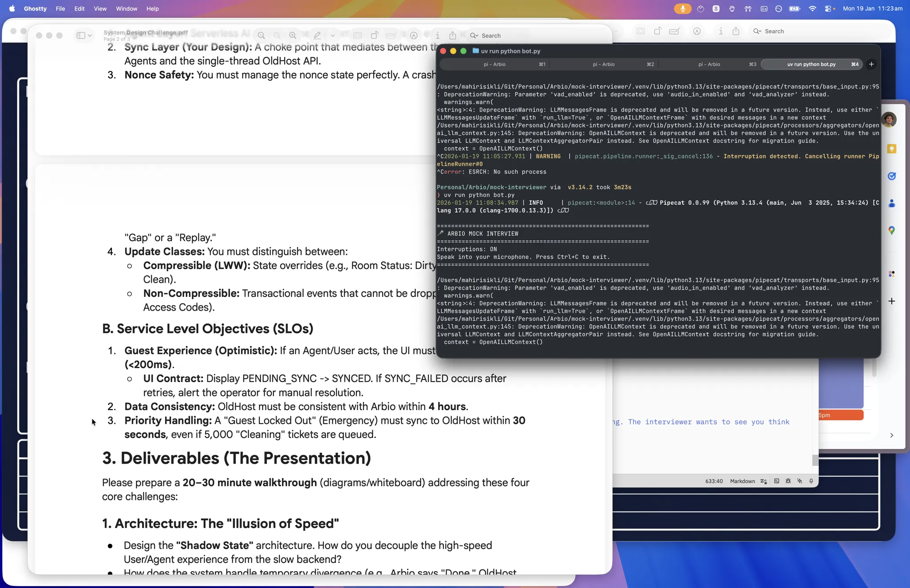Select the markup pen tool in Preview
The width and height of the screenshot is (910, 588).
pyautogui.click(x=317, y=35)
